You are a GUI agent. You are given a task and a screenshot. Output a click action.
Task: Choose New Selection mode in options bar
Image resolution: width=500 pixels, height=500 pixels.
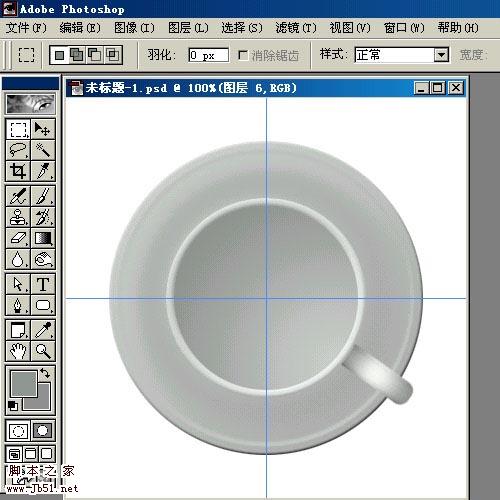pos(59,55)
